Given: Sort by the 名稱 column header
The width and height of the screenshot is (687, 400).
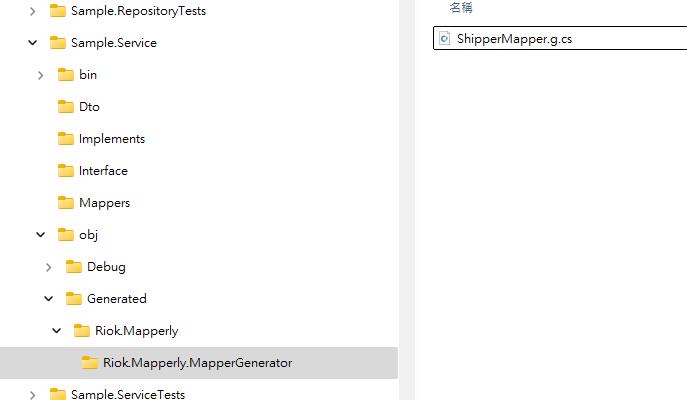Looking at the screenshot, I should click(x=461, y=8).
